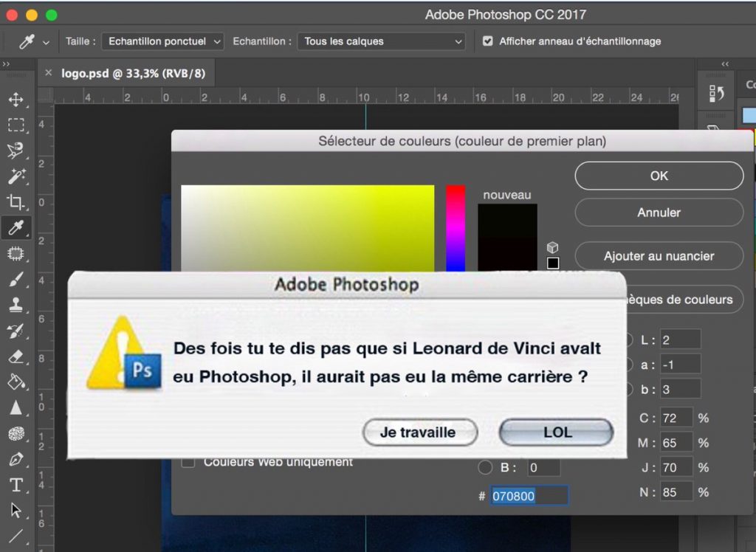Select the History Brush tool
The image size is (756, 552).
point(16,331)
